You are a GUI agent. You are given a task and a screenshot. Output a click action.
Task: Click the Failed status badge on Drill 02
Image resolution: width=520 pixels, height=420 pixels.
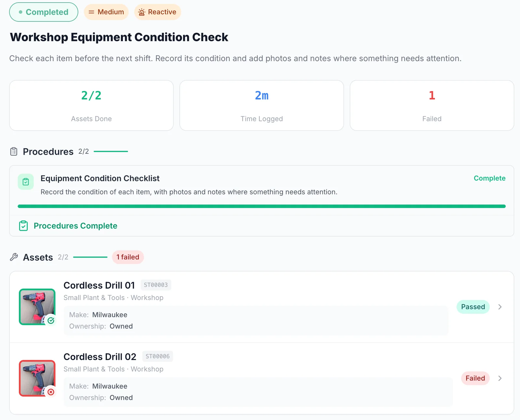click(475, 378)
